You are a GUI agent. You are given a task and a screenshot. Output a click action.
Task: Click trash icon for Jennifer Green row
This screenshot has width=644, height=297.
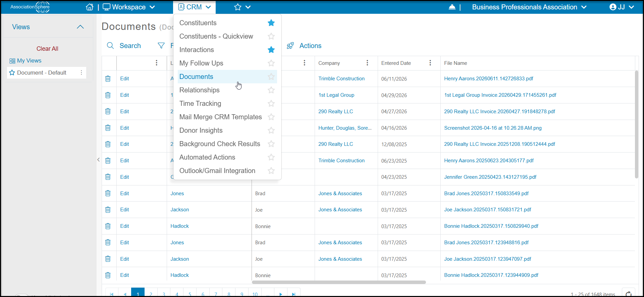[x=108, y=177]
